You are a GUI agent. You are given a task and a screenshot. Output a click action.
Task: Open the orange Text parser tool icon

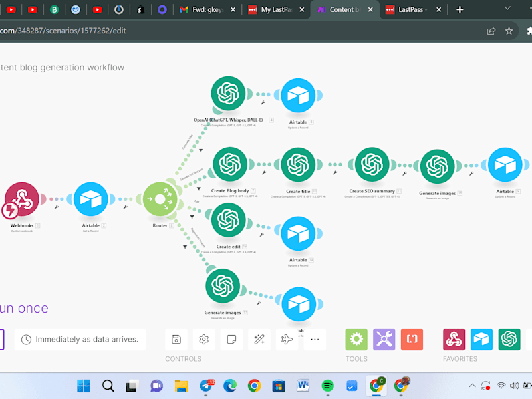click(x=412, y=339)
